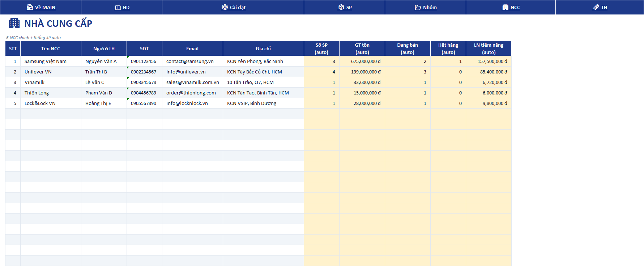Click the building icon beside NCC
The width and height of the screenshot is (644, 266).
tap(505, 7)
